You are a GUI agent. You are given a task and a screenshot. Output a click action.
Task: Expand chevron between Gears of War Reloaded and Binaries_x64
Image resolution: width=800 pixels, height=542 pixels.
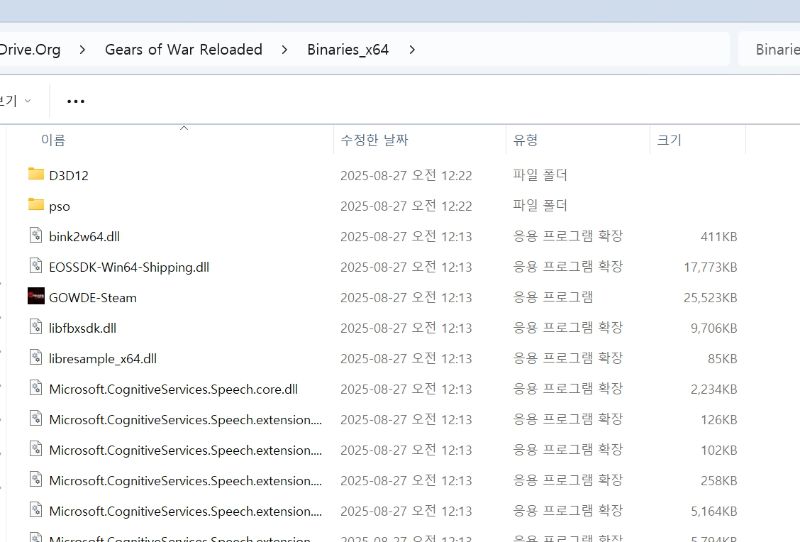pyautogui.click(x=284, y=50)
